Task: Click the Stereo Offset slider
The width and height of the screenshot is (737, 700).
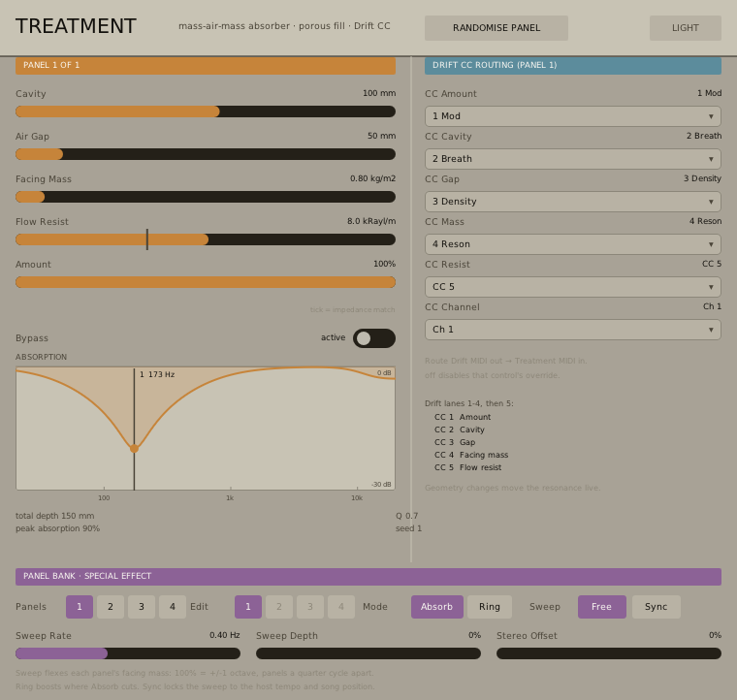Action: click(x=609, y=653)
